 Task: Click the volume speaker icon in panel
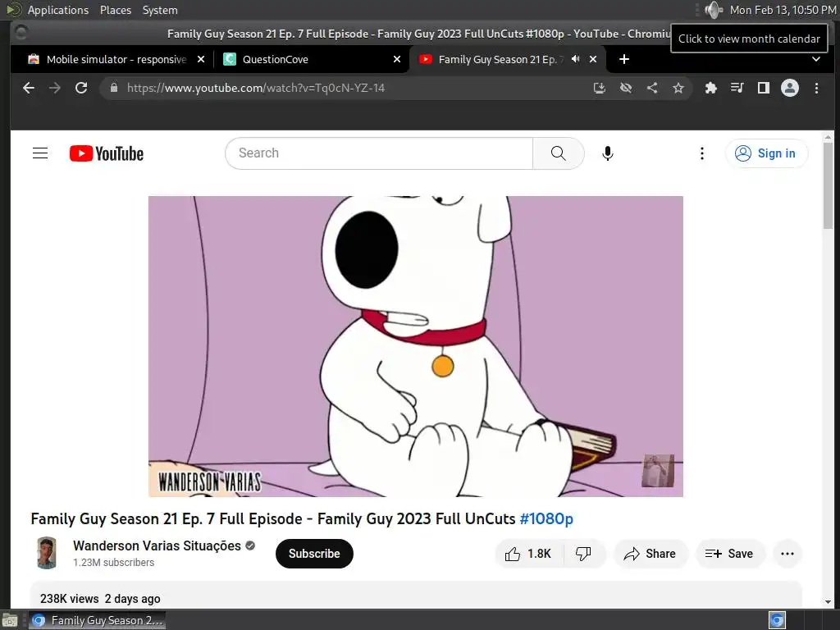coord(713,10)
